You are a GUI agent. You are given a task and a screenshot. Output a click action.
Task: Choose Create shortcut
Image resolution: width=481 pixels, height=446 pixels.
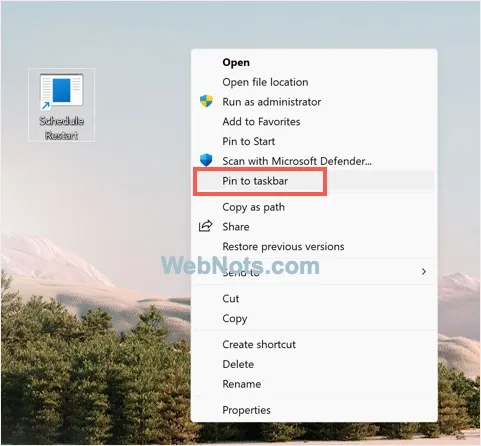tap(259, 344)
